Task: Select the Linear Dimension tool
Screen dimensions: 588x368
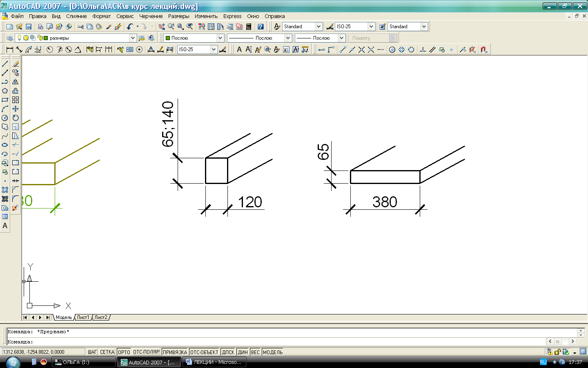Action: point(10,49)
